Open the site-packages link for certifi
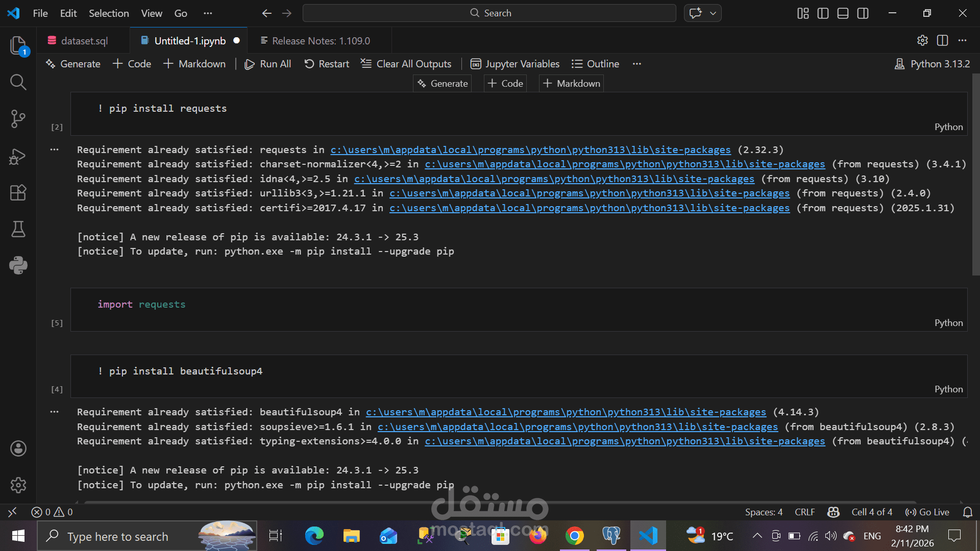The image size is (980, 551). tap(589, 208)
